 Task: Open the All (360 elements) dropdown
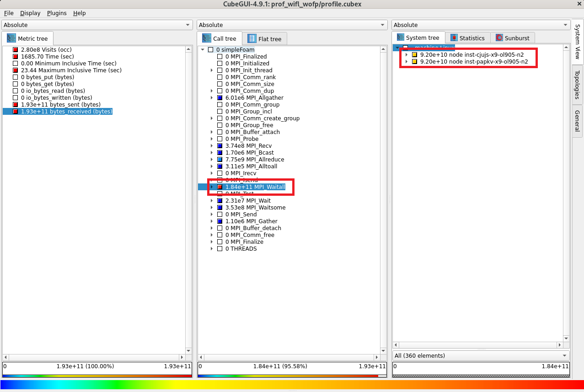[481, 356]
